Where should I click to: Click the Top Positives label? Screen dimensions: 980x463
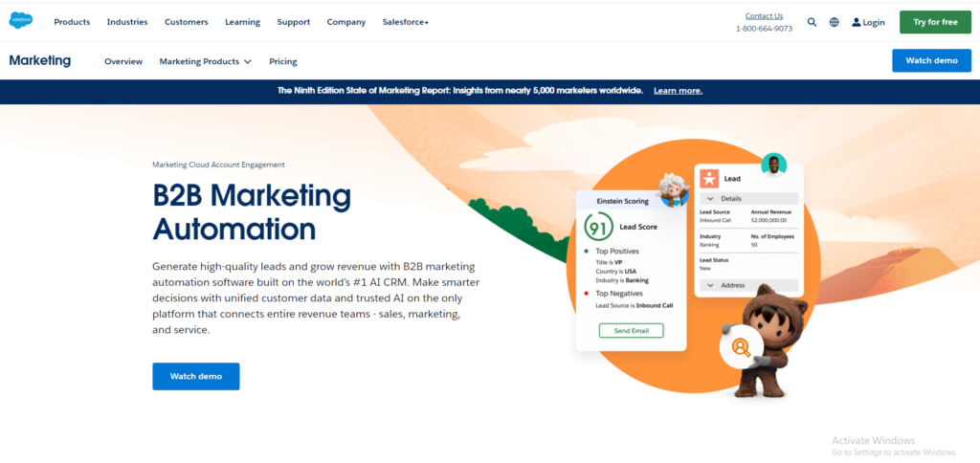[617, 252]
